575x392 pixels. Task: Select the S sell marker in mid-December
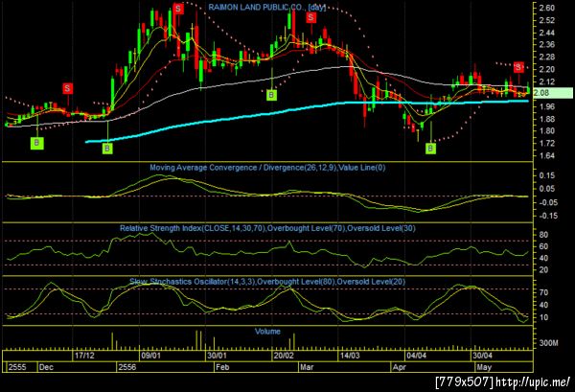tap(67, 88)
